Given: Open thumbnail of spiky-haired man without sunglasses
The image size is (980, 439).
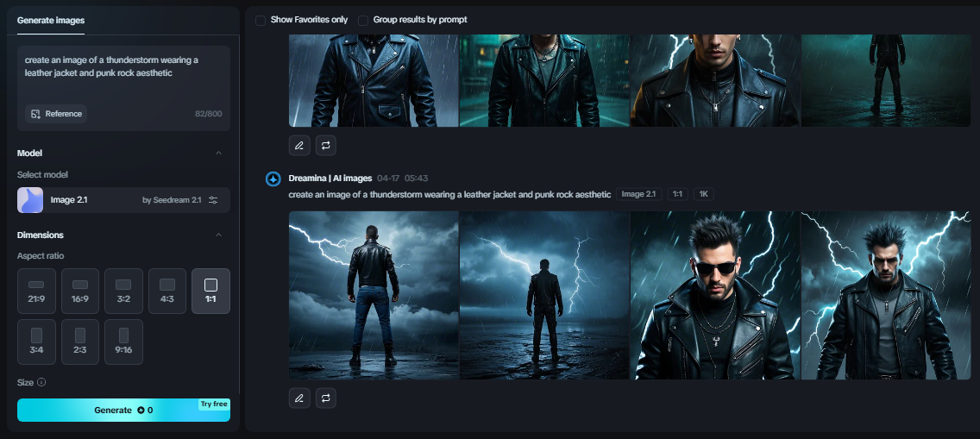Looking at the screenshot, I should [886, 295].
